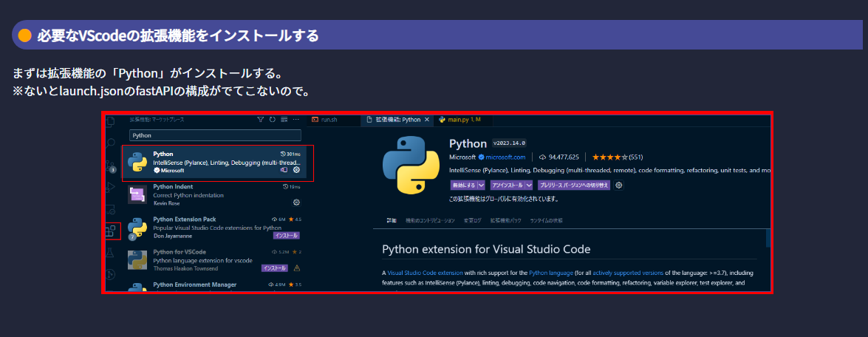Click the v2023.14.0 version badge
Image resolution: width=868 pixels, height=337 pixels.
click(509, 143)
